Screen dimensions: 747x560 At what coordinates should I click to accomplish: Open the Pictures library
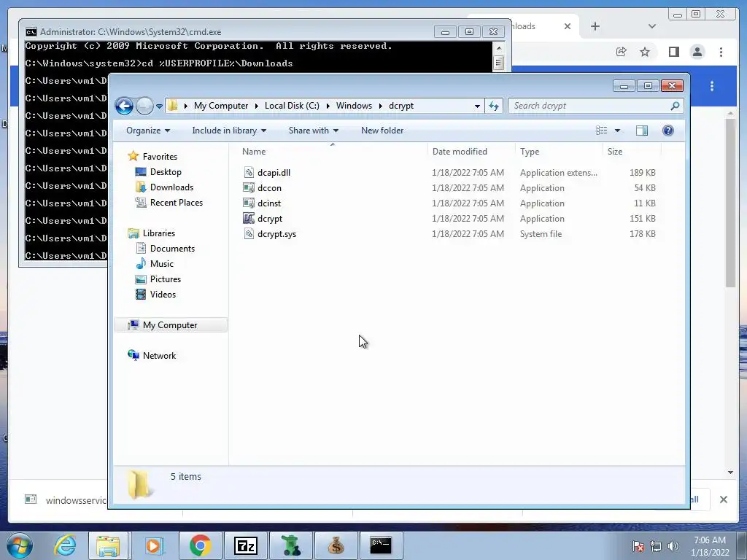pyautogui.click(x=166, y=279)
